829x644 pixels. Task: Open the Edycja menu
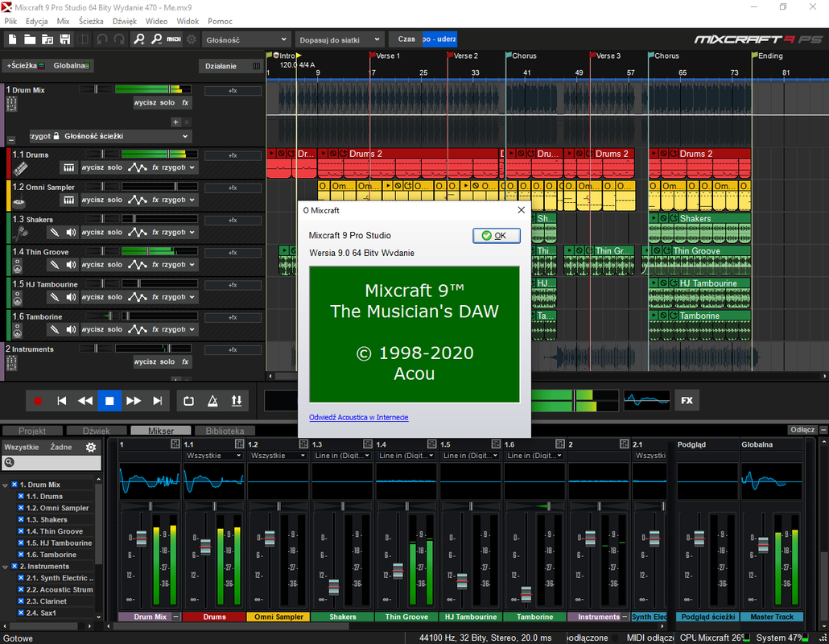click(36, 21)
